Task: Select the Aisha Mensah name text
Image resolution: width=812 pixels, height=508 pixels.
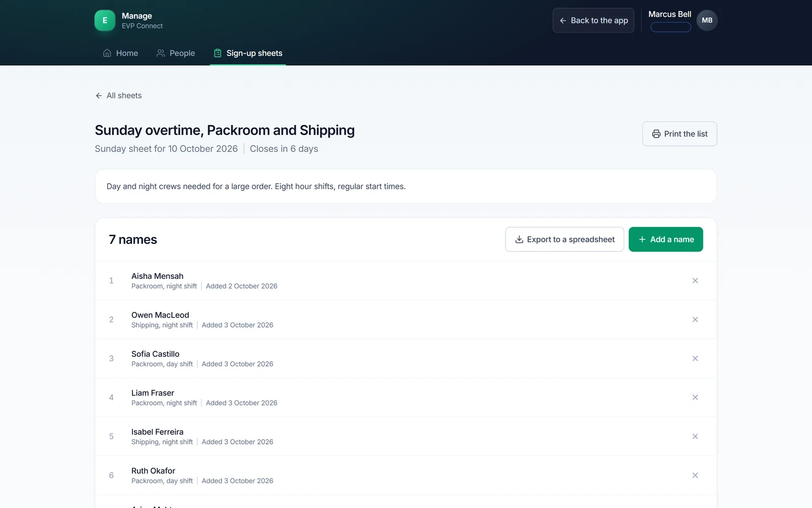Action: (x=157, y=276)
